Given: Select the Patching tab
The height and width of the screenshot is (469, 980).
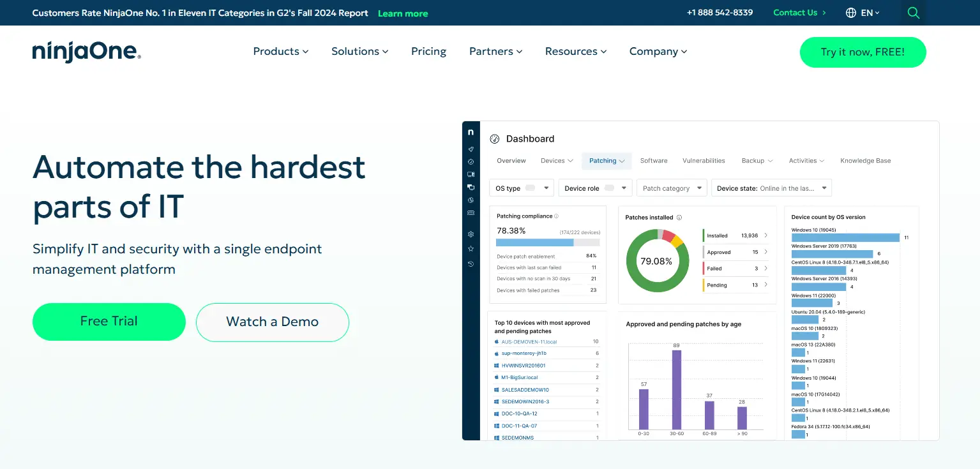Looking at the screenshot, I should (607, 161).
